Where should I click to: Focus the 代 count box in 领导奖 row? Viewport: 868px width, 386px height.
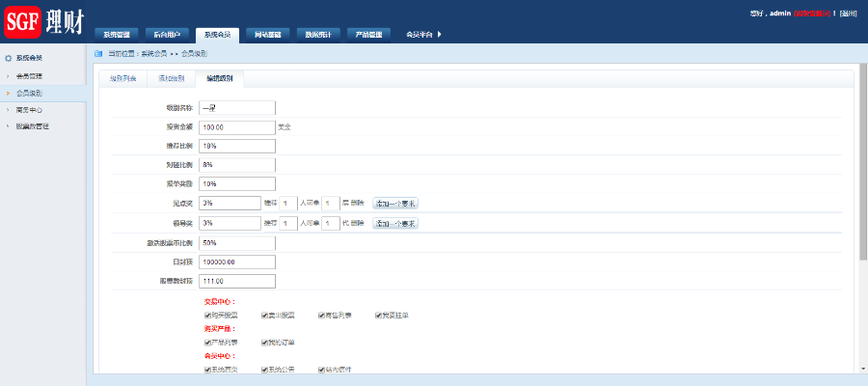tap(331, 223)
